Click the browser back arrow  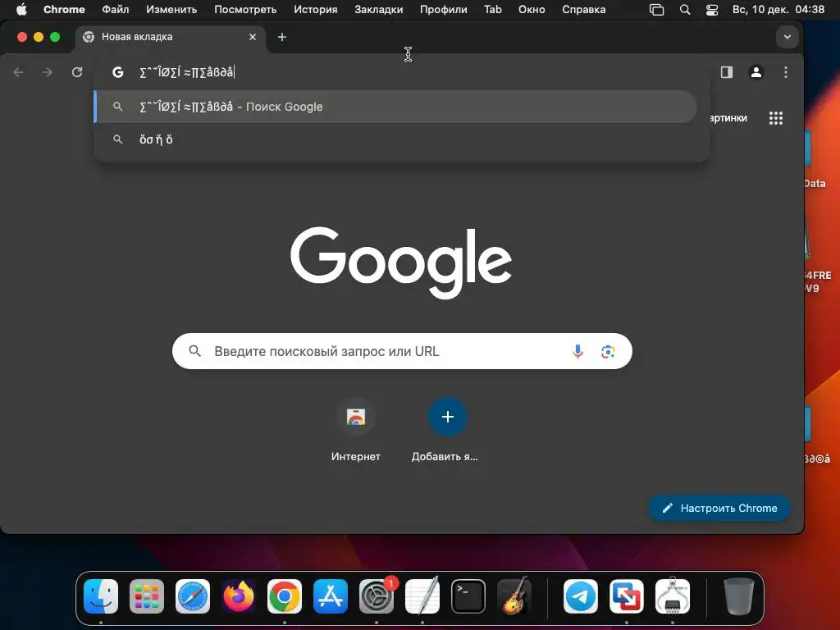click(18, 72)
